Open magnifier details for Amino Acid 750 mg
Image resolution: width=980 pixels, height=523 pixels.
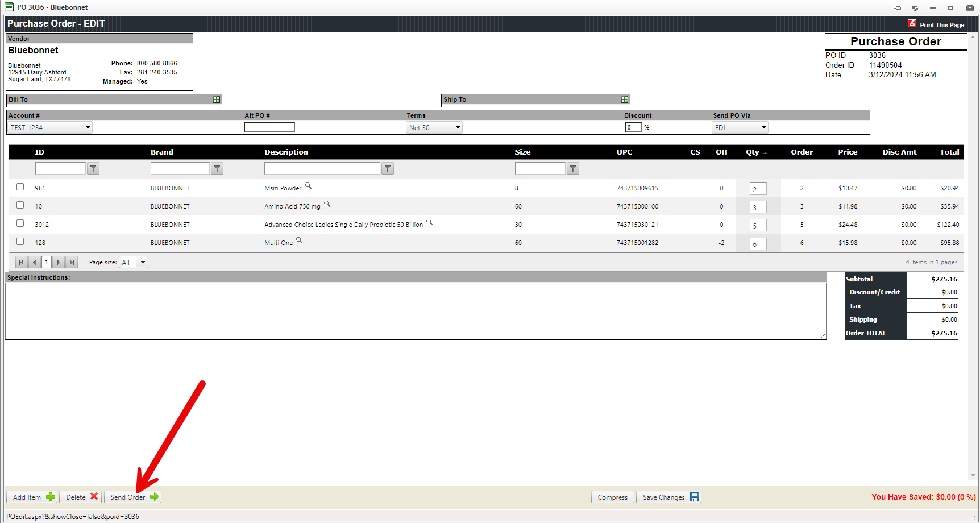click(x=327, y=204)
